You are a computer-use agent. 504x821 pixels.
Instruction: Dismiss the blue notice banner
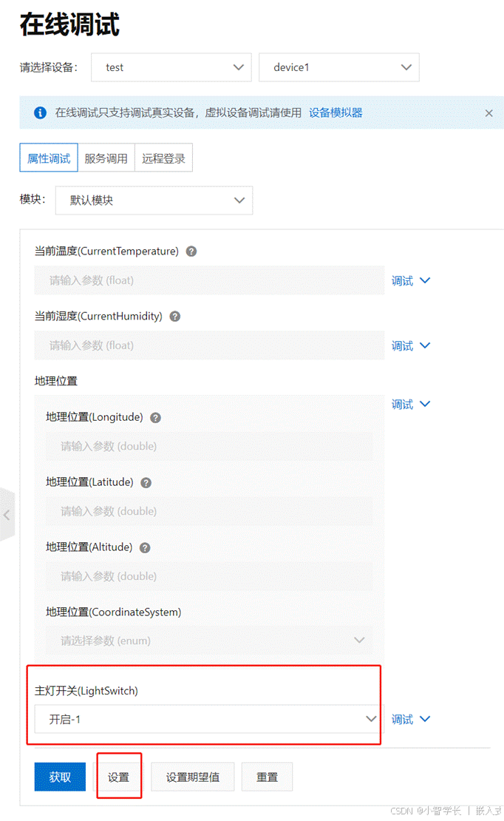click(488, 113)
